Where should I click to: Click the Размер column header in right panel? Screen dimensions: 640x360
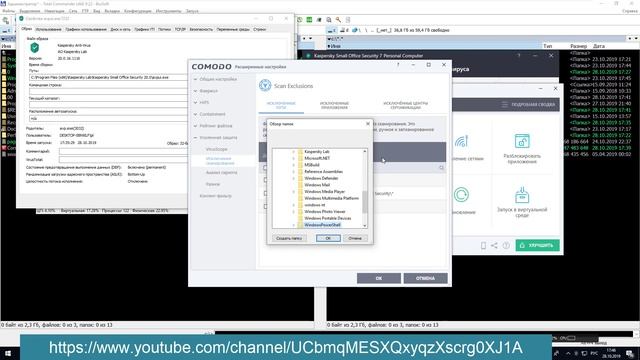click(578, 46)
